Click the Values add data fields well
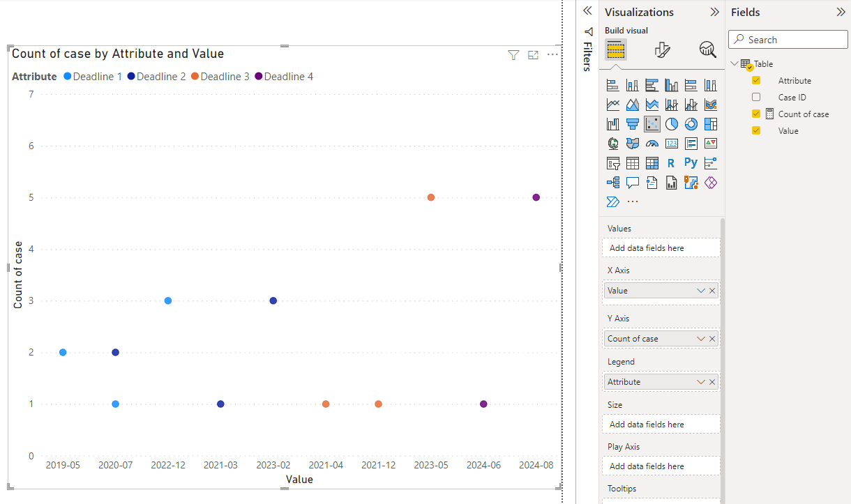Viewport: 851px width, 504px height. [661, 247]
